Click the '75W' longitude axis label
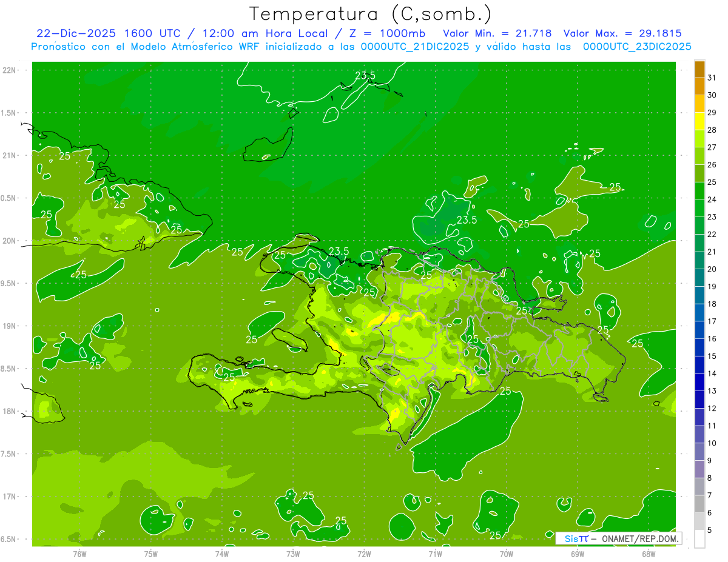This screenshot has width=728, height=562. (151, 554)
